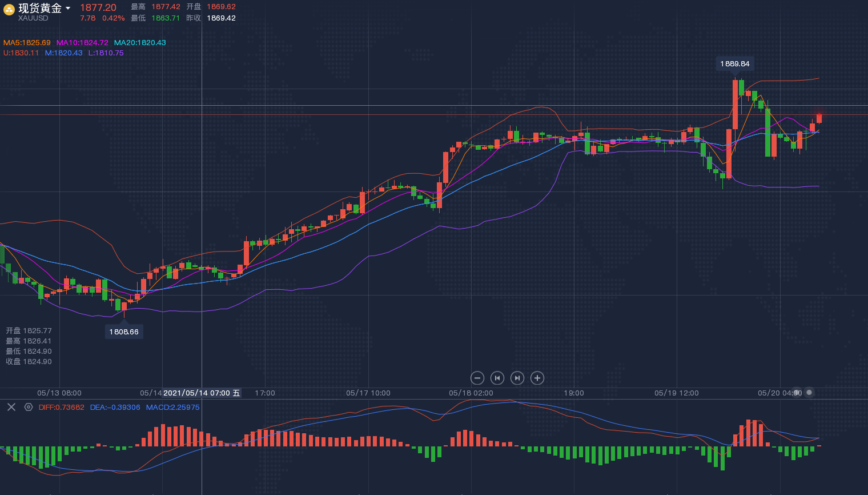Zoom out the chart with minus button

(x=477, y=378)
